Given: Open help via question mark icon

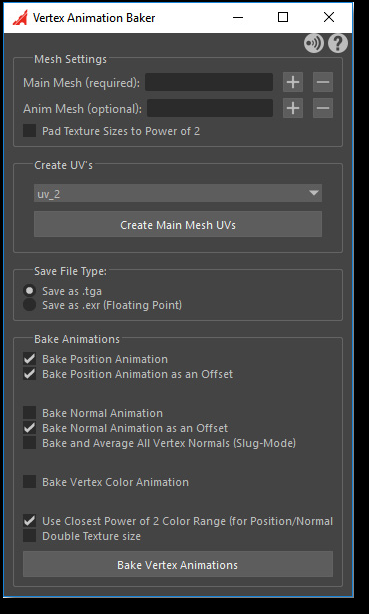Looking at the screenshot, I should [x=338, y=43].
